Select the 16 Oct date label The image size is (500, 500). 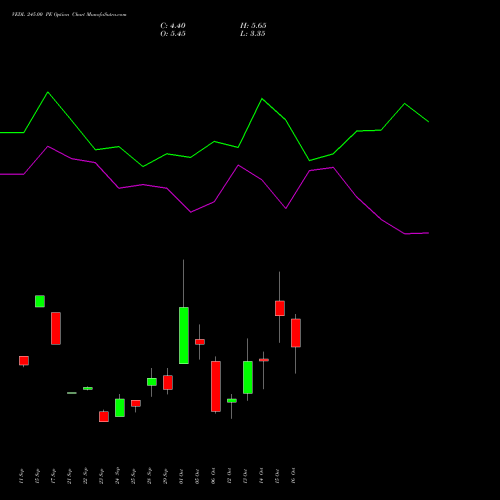click(293, 476)
